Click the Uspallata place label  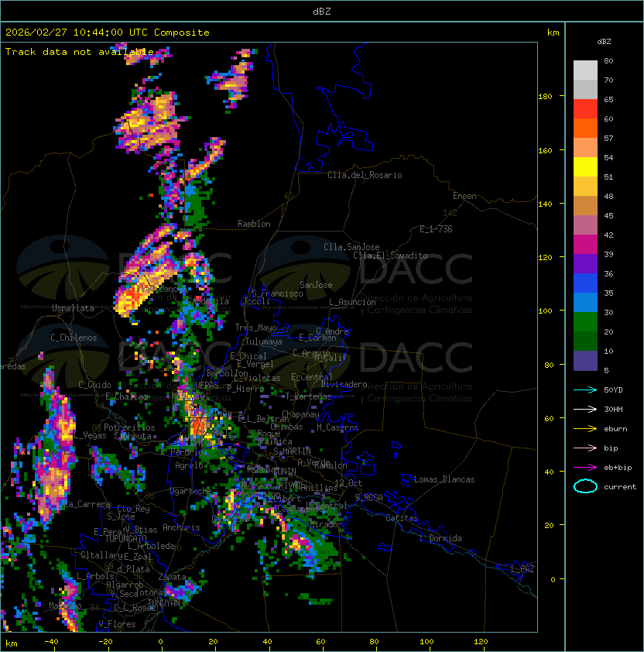[x=73, y=308]
